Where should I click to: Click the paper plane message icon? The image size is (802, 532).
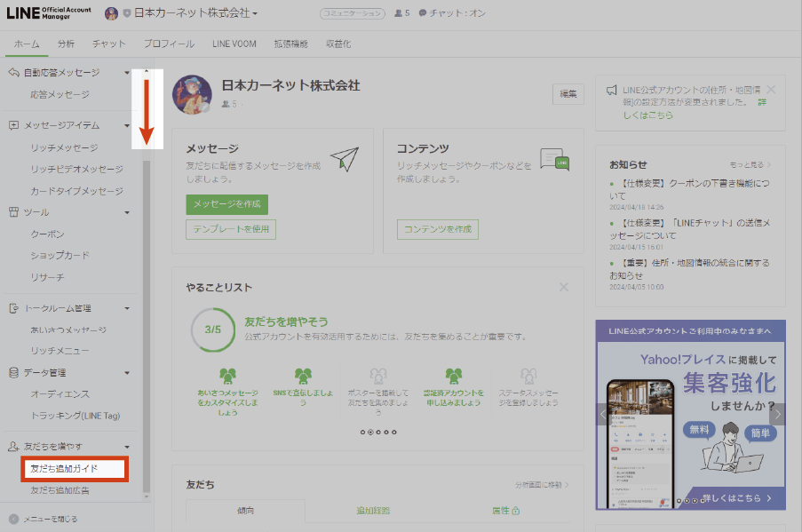345,159
